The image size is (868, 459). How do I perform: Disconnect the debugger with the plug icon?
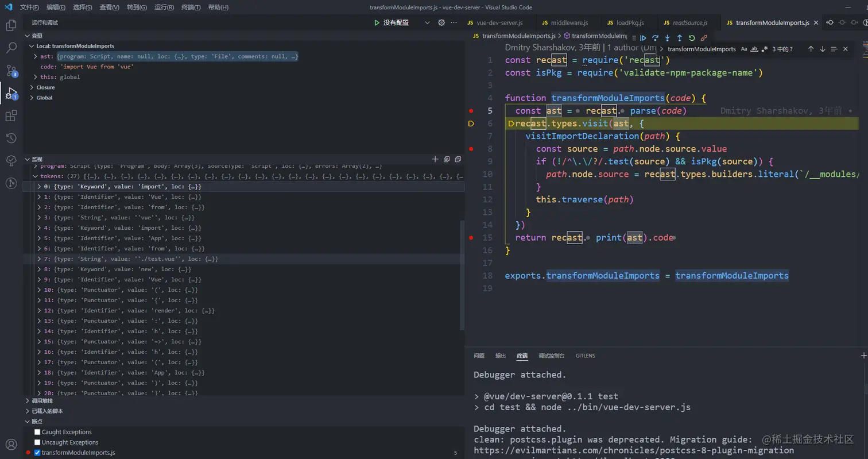704,38
